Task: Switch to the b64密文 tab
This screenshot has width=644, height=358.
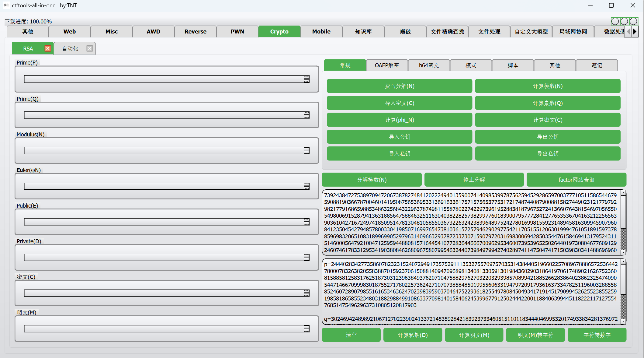Action: tap(429, 65)
